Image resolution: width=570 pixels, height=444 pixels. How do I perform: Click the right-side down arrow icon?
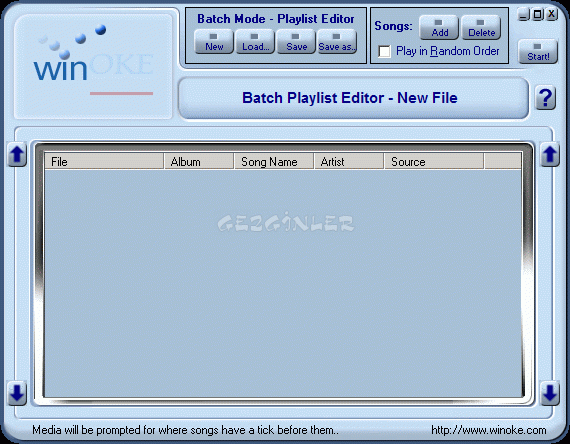550,393
